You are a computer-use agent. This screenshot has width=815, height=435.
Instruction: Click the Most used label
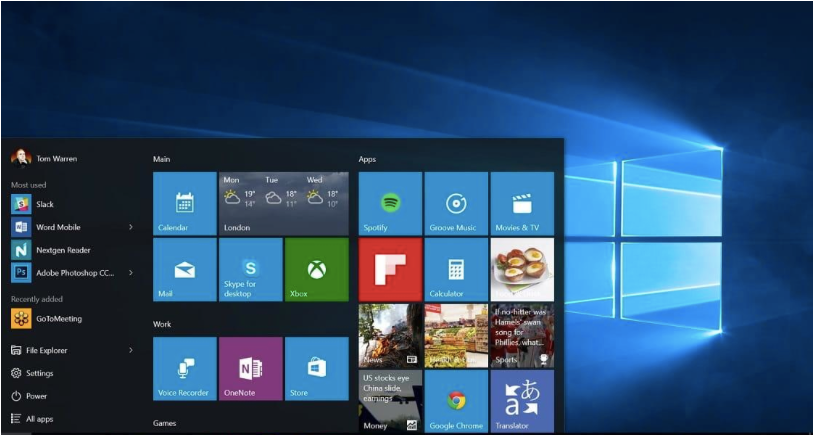point(28,185)
